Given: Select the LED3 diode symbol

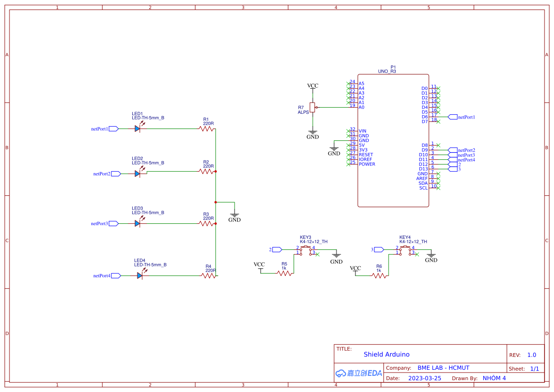Looking at the screenshot, I should (x=137, y=223).
